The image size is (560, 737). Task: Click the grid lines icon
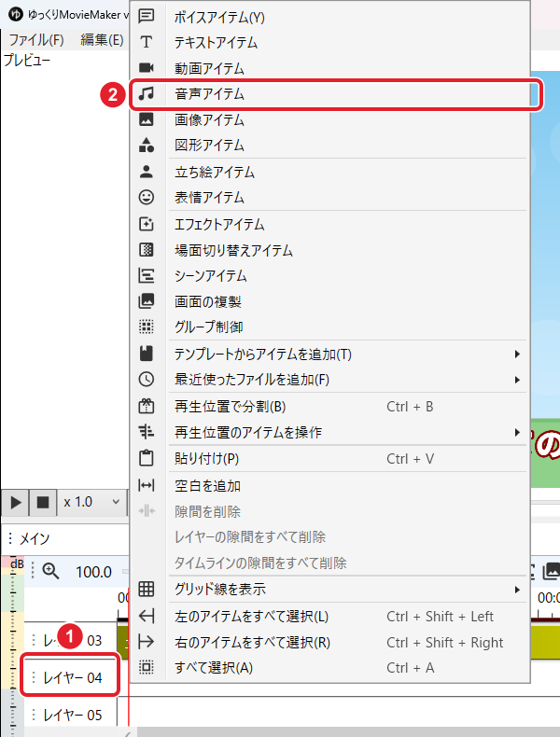click(x=147, y=589)
